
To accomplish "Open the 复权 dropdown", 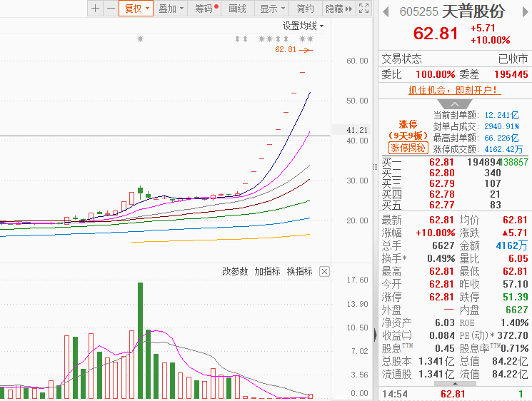I will [x=136, y=9].
